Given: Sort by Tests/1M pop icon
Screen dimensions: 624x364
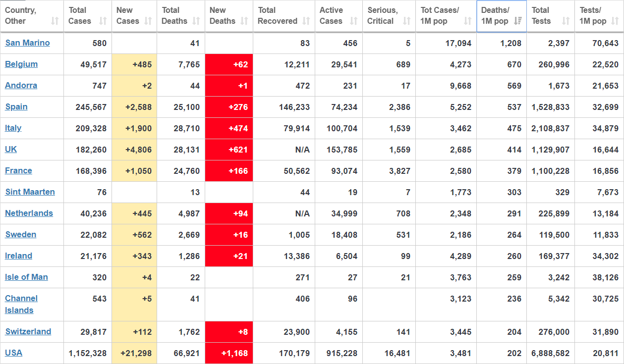Looking at the screenshot, I should [615, 21].
